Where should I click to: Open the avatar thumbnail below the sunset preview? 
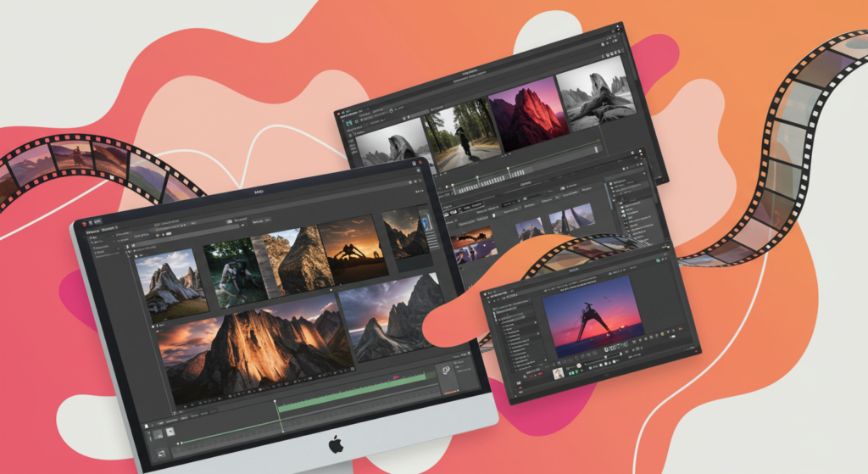point(559,372)
